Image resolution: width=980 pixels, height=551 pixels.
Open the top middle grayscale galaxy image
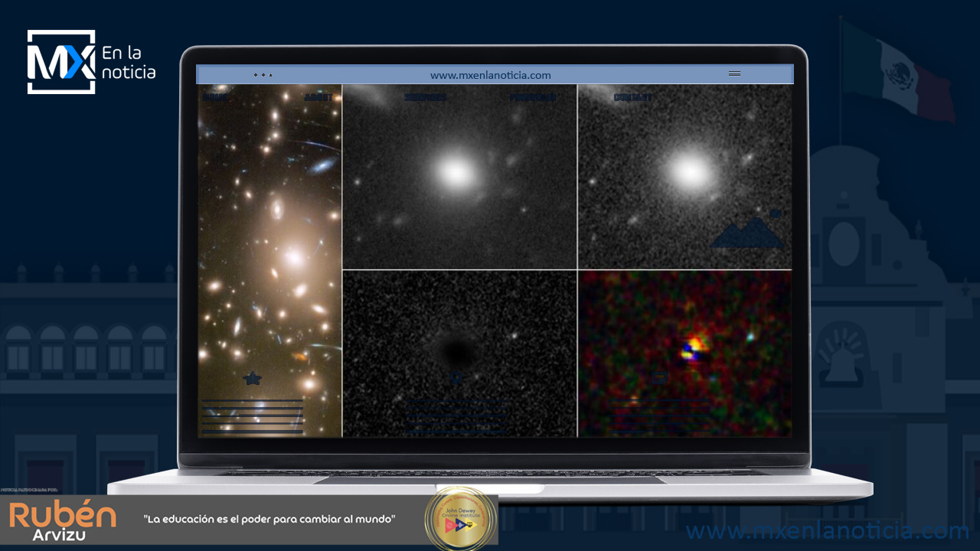point(459,177)
